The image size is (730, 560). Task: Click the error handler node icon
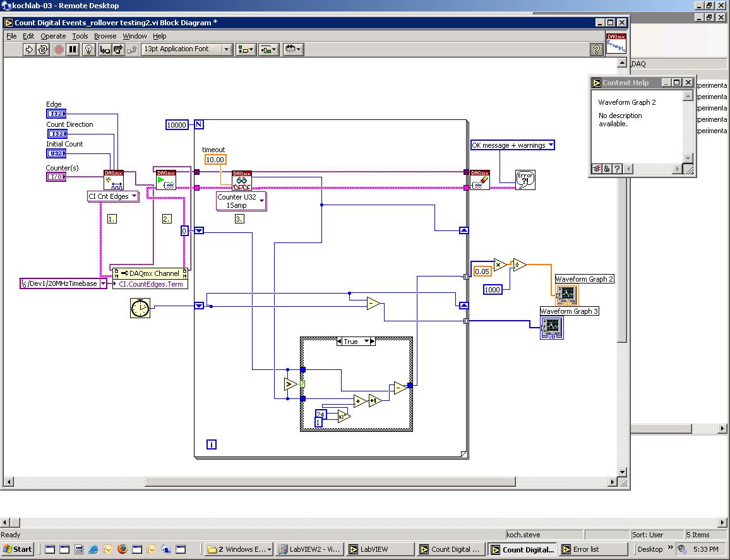coord(525,180)
